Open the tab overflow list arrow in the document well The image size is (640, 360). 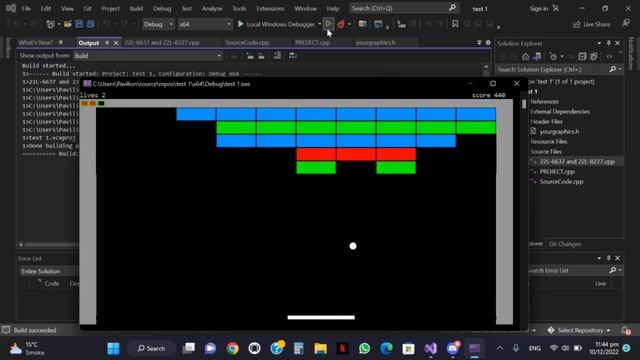click(479, 42)
